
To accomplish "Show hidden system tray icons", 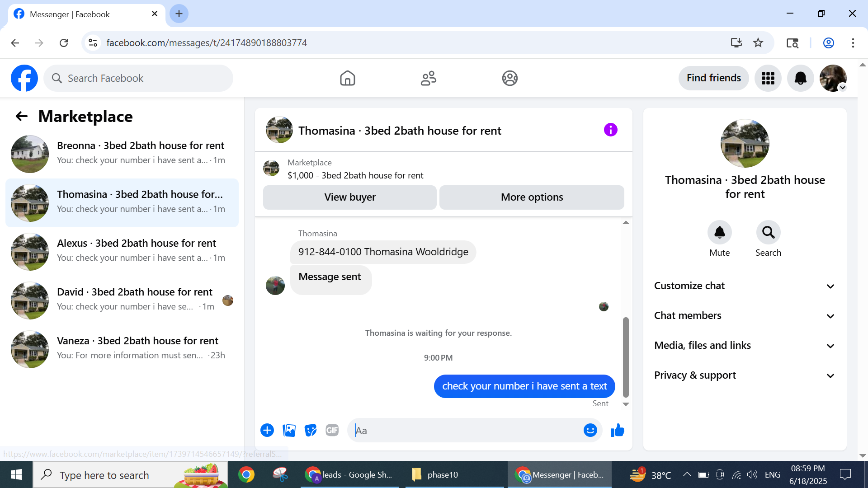I will tap(687, 475).
